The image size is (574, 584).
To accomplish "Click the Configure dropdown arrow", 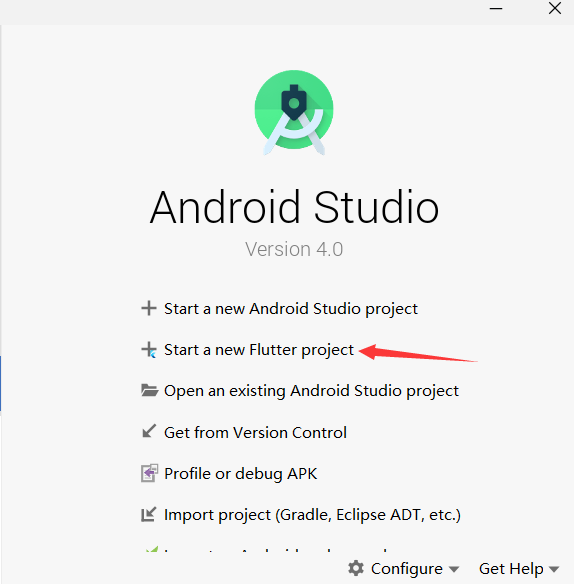I will point(454,569).
